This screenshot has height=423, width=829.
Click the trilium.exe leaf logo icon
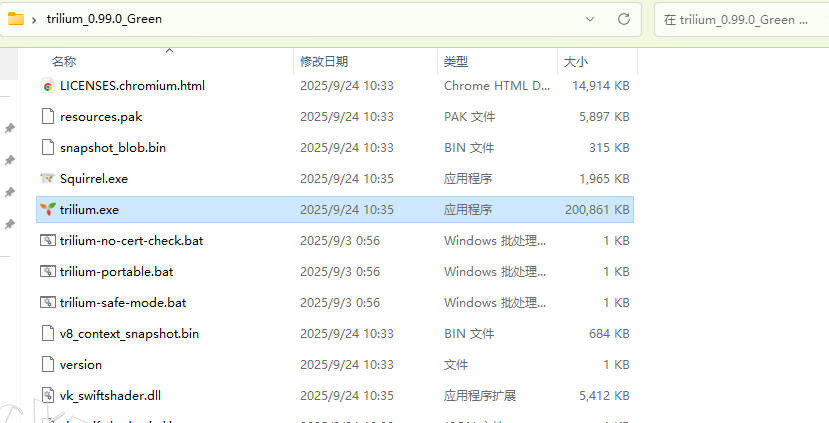point(48,209)
